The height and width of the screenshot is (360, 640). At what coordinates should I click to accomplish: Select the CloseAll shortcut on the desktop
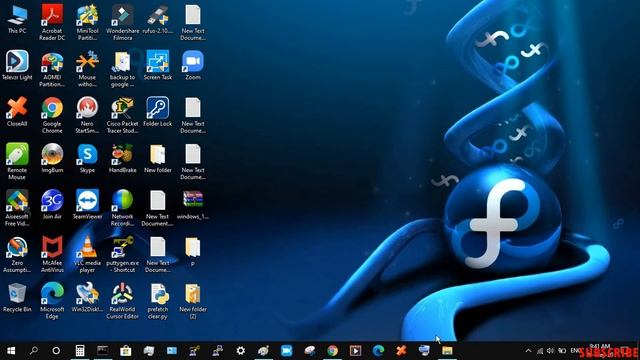coord(17,112)
